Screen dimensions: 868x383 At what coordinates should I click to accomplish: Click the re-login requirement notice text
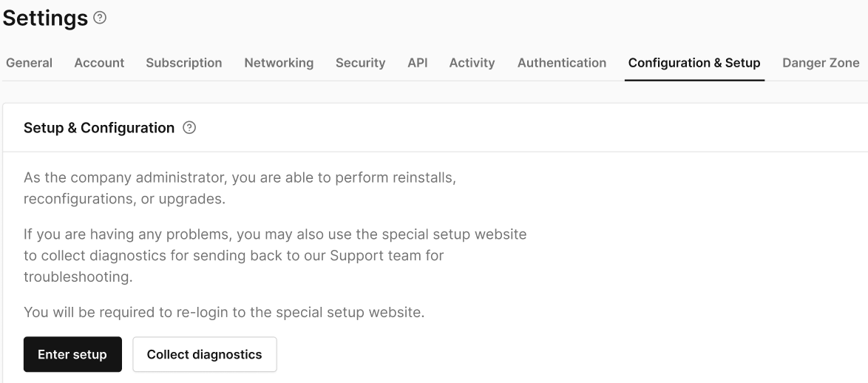[x=224, y=312]
